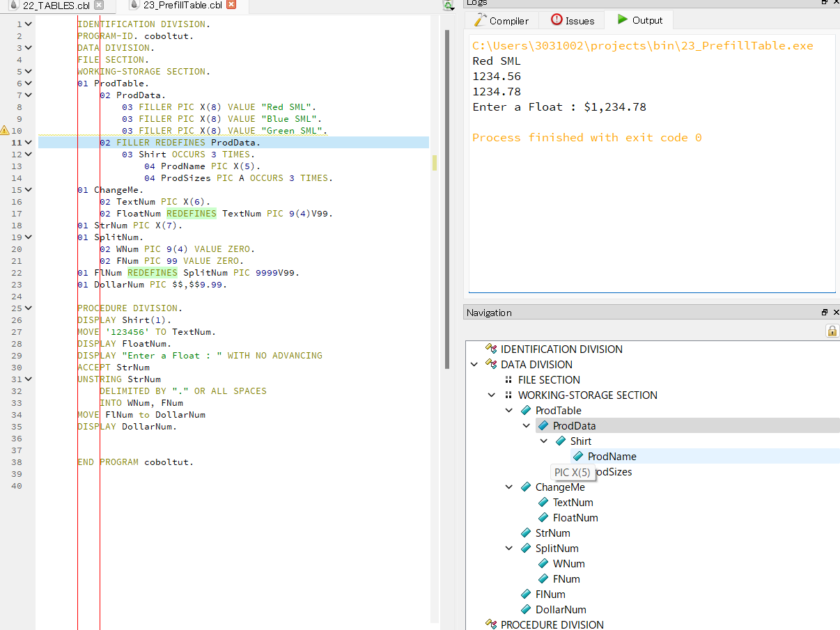The height and width of the screenshot is (630, 840).
Task: Fold the PROCEDURE DIVISION at line 25
Action: 29,308
